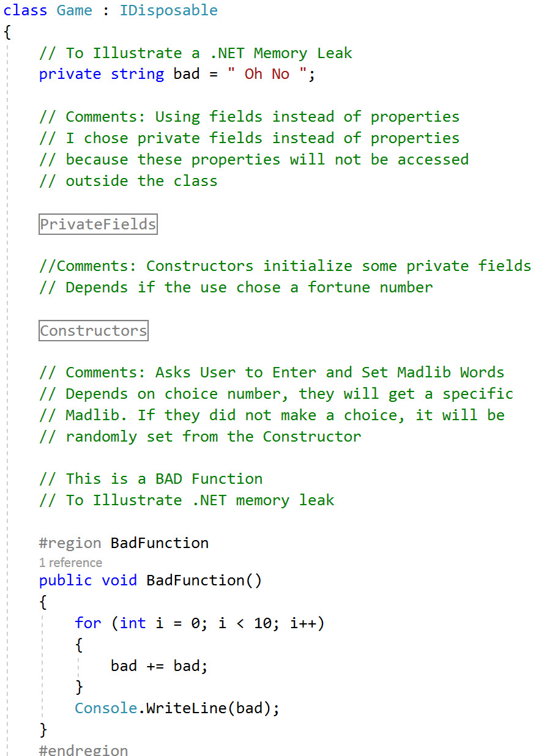555x756 pixels.
Task: Expand the collapsed Constructors region
Action: [94, 331]
